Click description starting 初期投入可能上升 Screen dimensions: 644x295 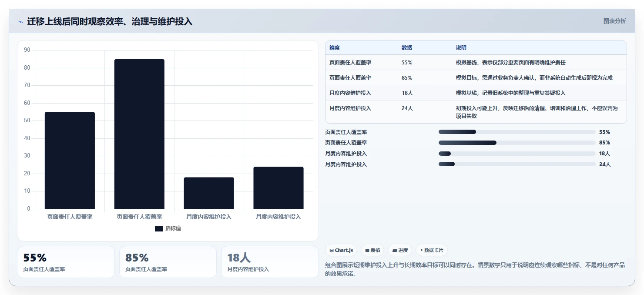(x=537, y=112)
